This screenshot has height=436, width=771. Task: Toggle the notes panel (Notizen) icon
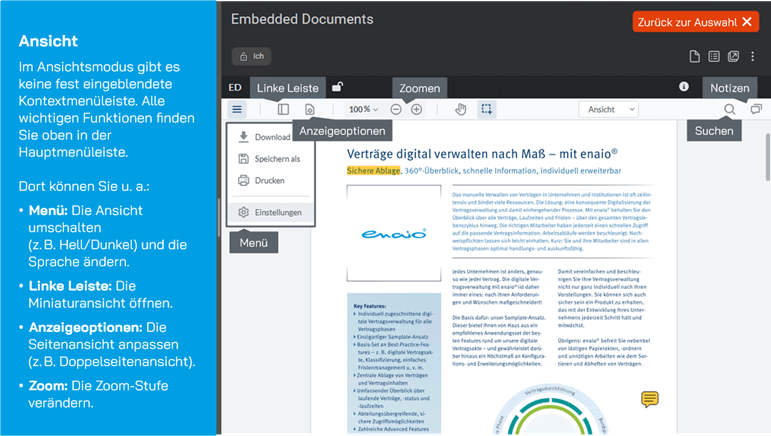coord(756,109)
